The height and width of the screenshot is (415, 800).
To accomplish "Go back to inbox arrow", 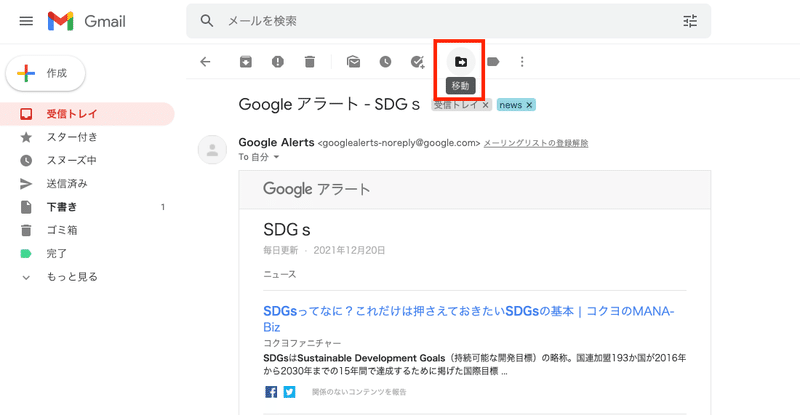I will click(x=205, y=62).
